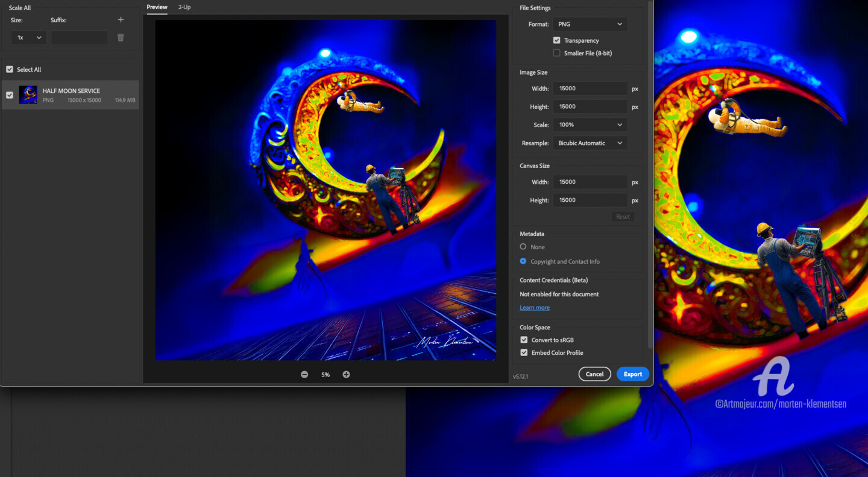Toggle Embed Color Profile checkbox

pyautogui.click(x=524, y=352)
